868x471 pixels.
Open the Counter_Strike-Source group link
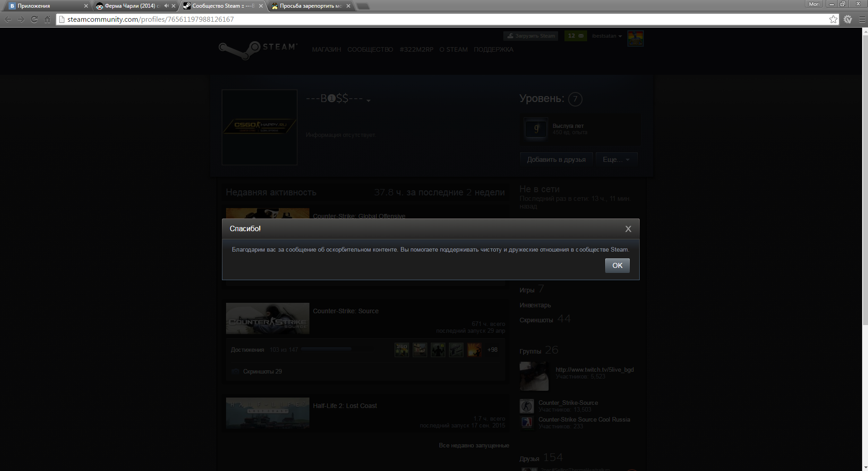point(568,403)
